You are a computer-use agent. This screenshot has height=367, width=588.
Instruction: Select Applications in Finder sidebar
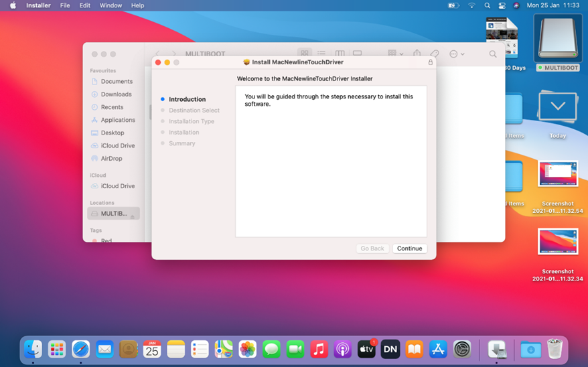[118, 120]
